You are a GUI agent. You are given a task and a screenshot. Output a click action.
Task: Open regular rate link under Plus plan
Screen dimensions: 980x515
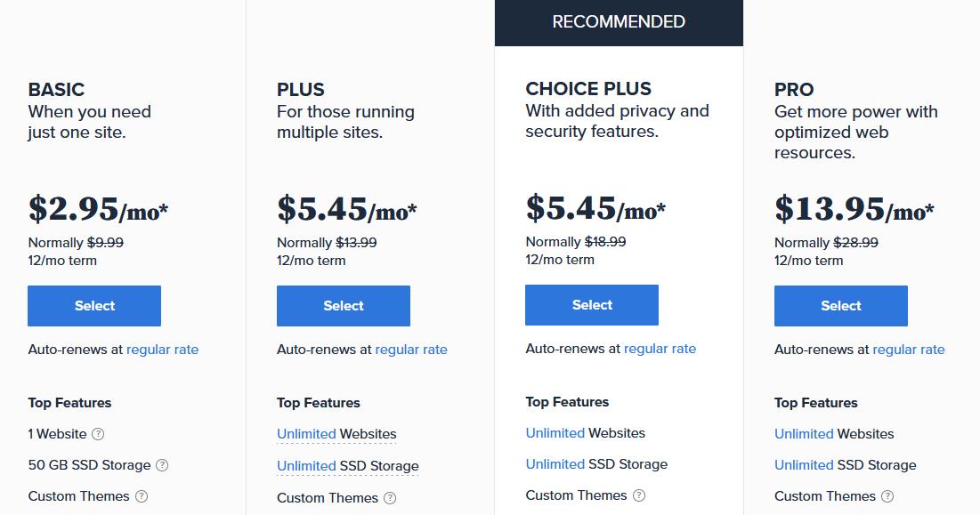(411, 350)
